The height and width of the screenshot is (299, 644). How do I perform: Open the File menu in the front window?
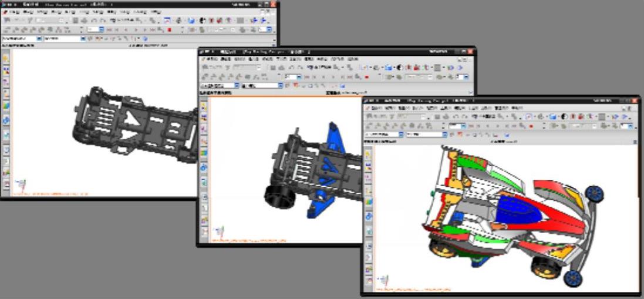[377, 109]
